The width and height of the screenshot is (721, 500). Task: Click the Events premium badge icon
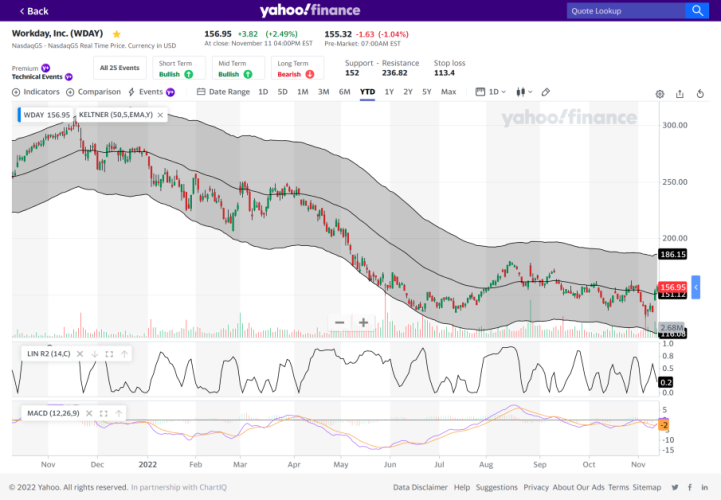coord(170,92)
